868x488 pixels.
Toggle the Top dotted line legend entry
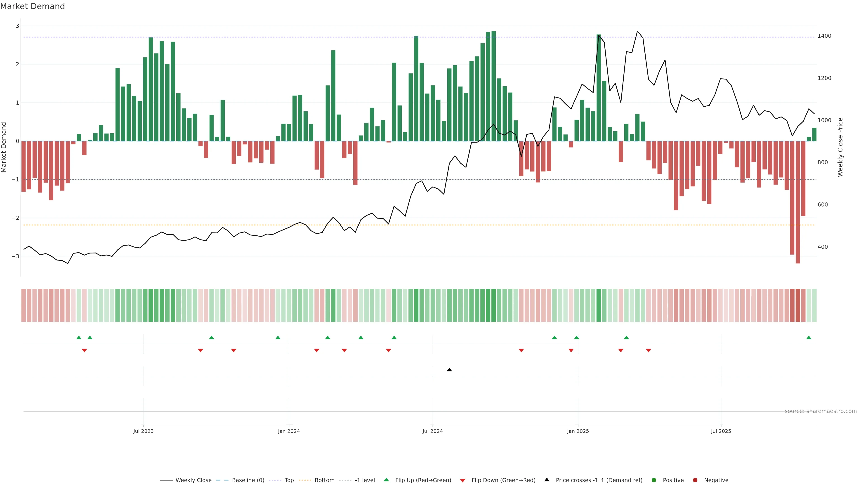click(x=289, y=480)
